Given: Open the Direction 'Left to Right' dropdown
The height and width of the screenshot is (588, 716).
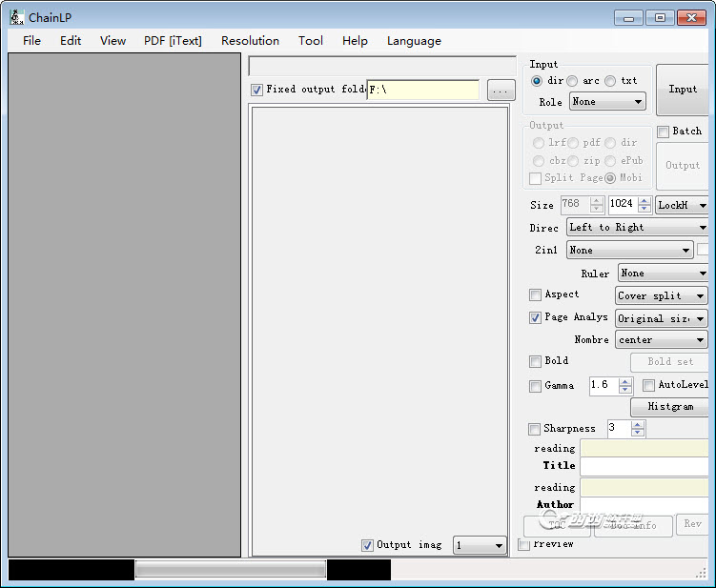Looking at the screenshot, I should (x=637, y=228).
